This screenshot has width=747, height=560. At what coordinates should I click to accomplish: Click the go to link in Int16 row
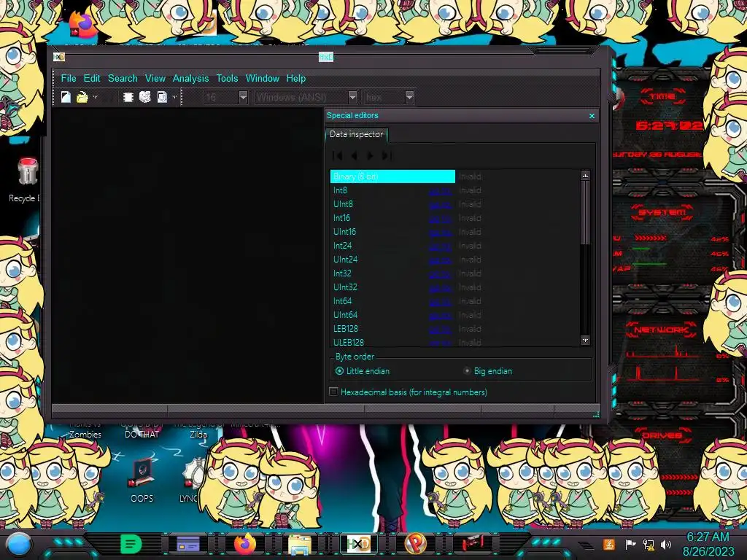[440, 219]
